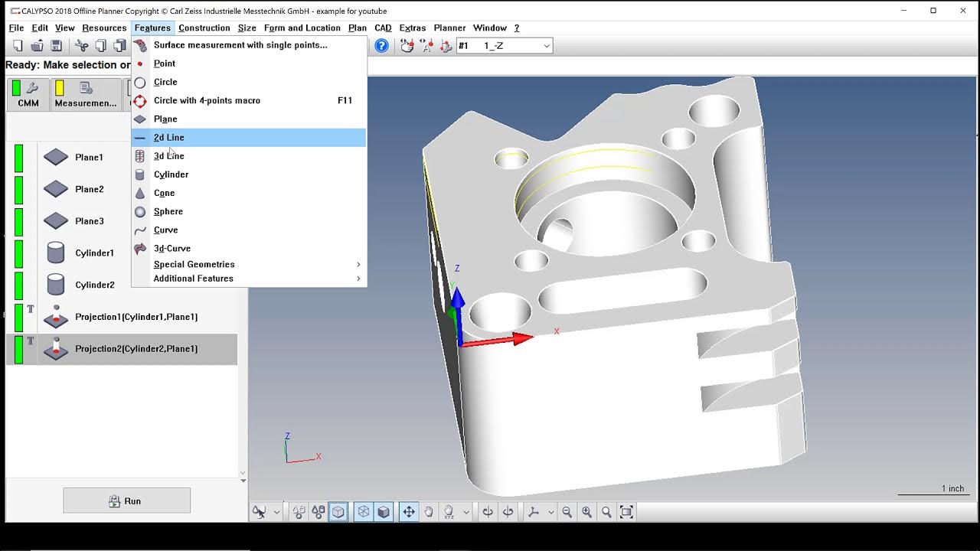Click the fit-to-window view icon

pyautogui.click(x=626, y=512)
